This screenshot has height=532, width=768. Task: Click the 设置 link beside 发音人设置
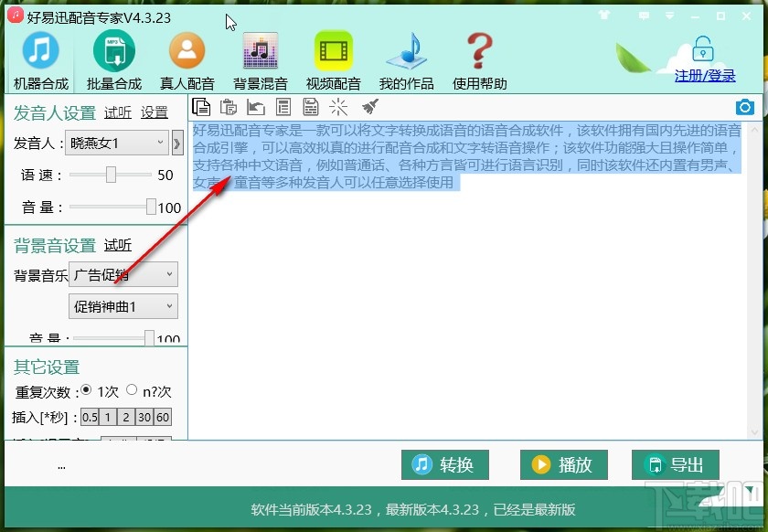coord(155,112)
